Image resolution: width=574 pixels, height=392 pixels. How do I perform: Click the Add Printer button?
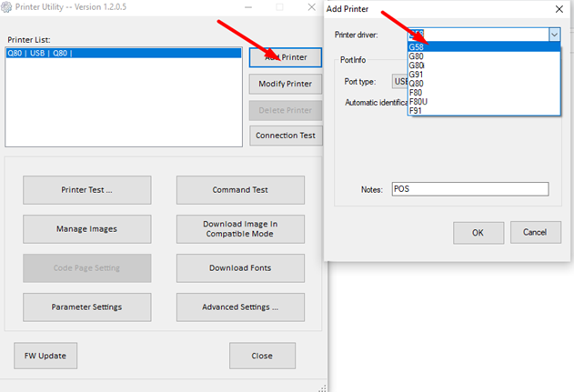(286, 57)
